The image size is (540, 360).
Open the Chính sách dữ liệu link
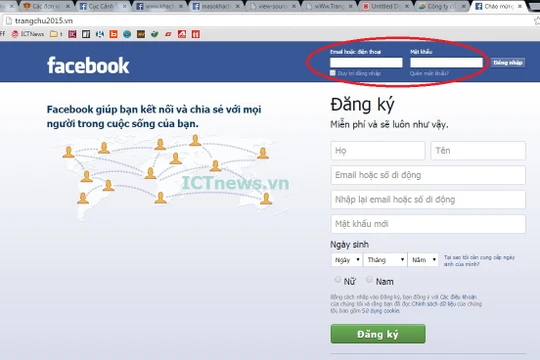point(434,304)
